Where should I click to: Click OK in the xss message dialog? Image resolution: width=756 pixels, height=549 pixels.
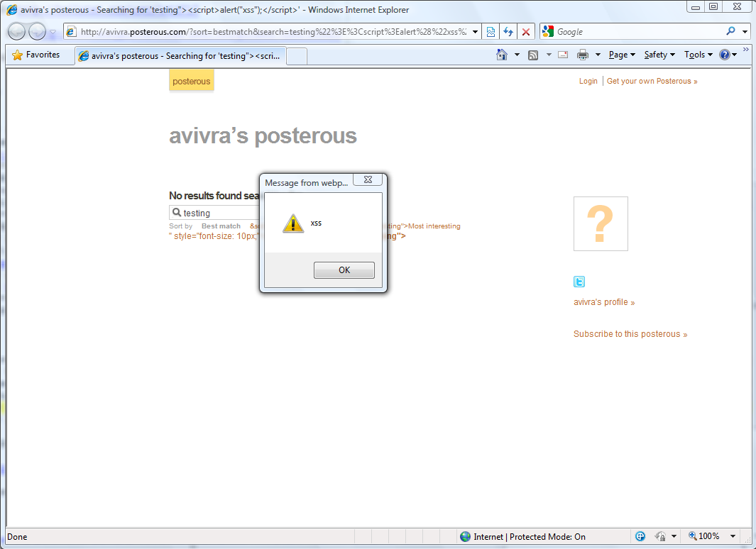coord(344,270)
